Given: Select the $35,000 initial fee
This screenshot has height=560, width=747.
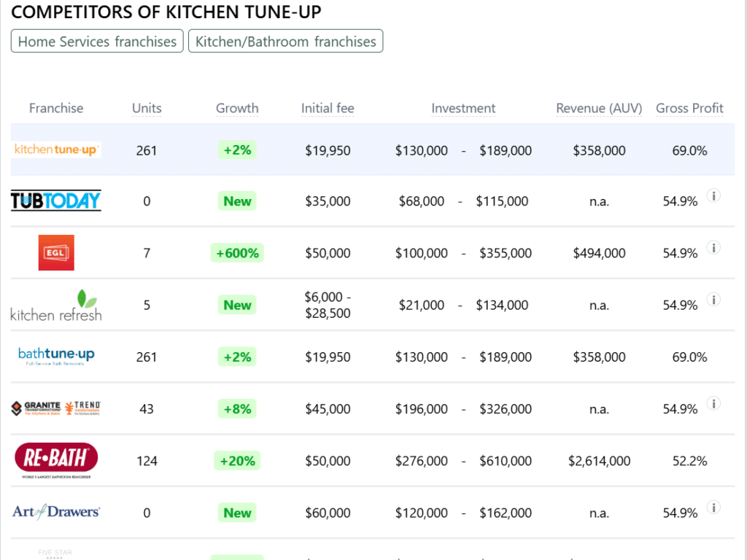Looking at the screenshot, I should click(328, 201).
